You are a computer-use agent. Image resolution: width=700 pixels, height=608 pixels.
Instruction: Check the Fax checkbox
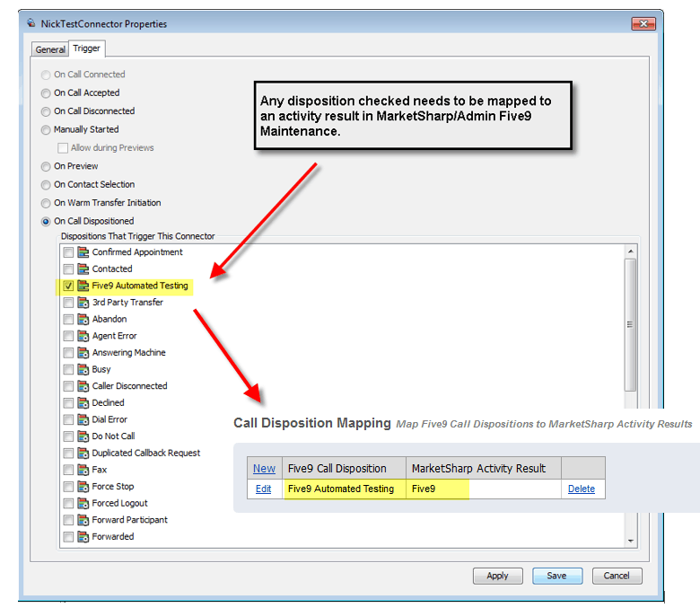tap(68, 470)
